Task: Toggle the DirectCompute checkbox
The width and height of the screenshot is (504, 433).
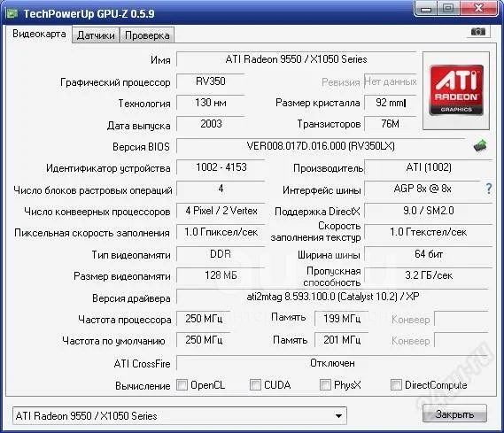Action: tap(396, 385)
